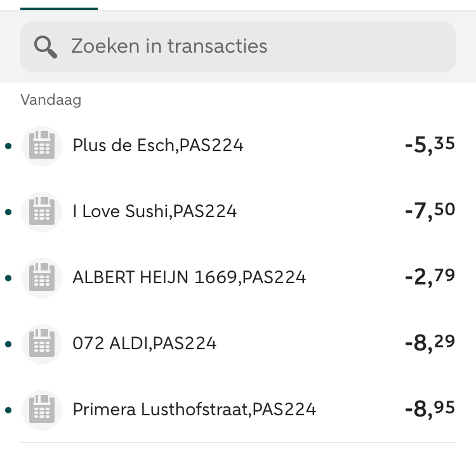Viewport: 476px width, 454px height.
Task: Tap the payment icon next to I Love Sushi
Action: tap(42, 211)
